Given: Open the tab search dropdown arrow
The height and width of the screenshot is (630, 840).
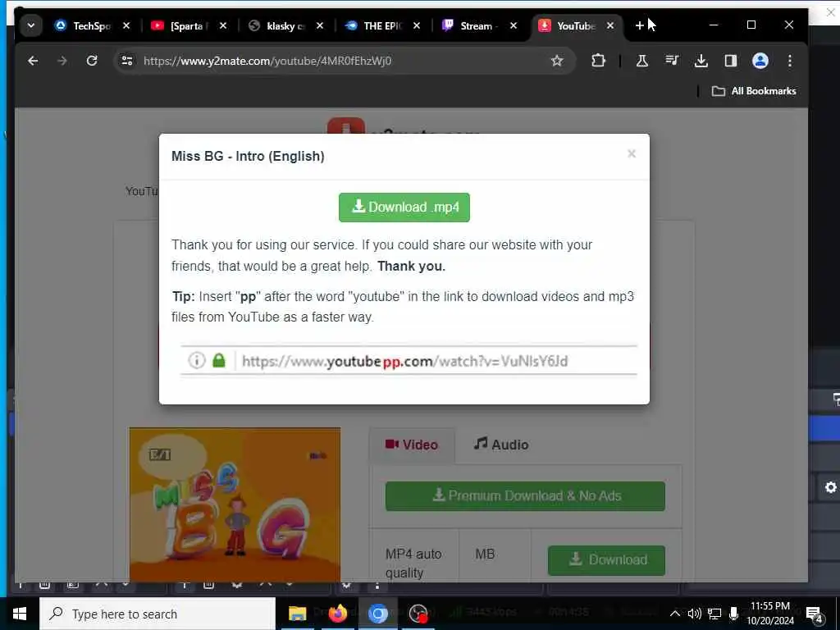Looking at the screenshot, I should 31,25.
